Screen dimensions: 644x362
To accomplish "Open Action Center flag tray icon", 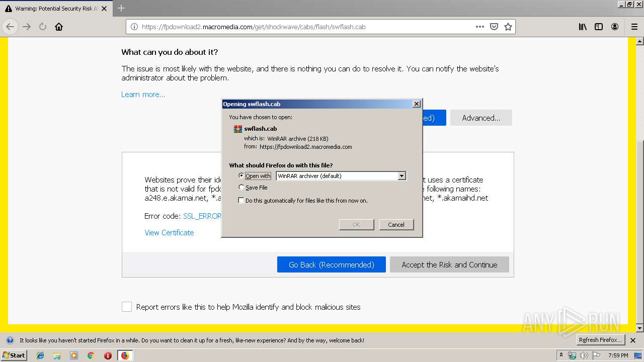I will click(x=596, y=355).
